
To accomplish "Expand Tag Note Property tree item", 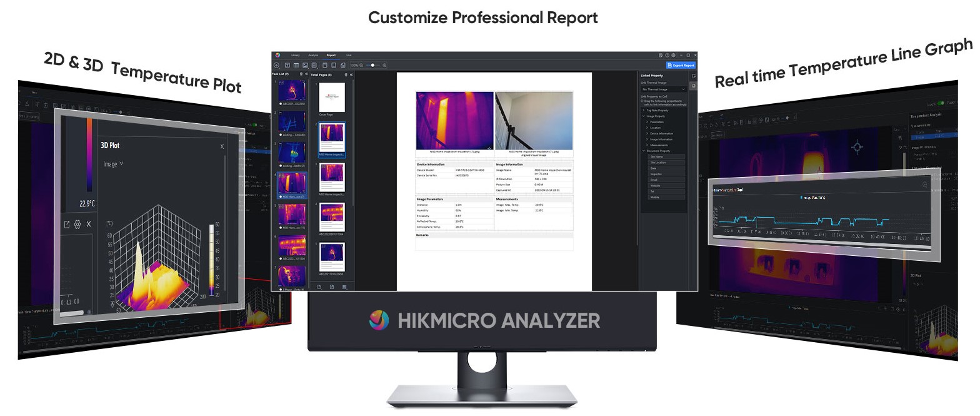I will click(644, 110).
